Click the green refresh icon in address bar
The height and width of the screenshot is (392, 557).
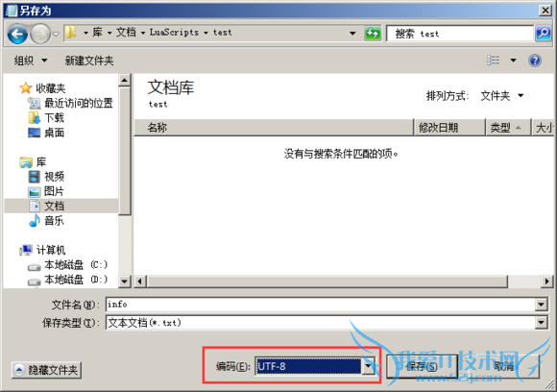coord(373,34)
